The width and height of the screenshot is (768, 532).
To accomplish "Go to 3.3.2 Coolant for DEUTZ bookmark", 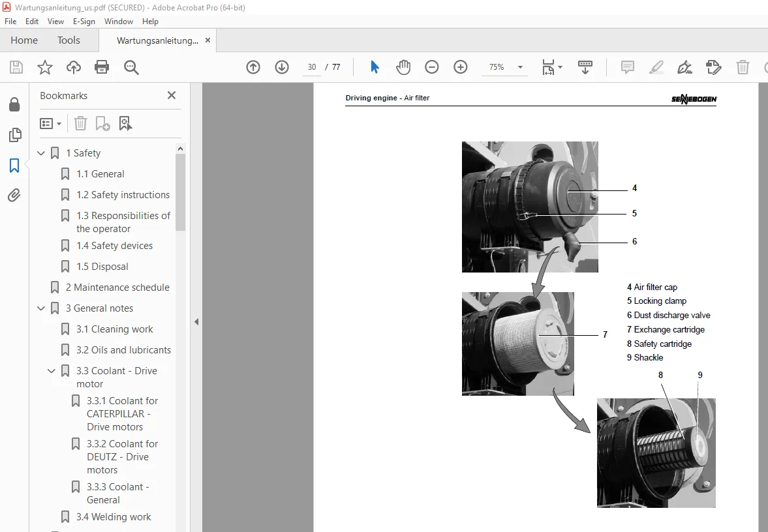I will [122, 456].
